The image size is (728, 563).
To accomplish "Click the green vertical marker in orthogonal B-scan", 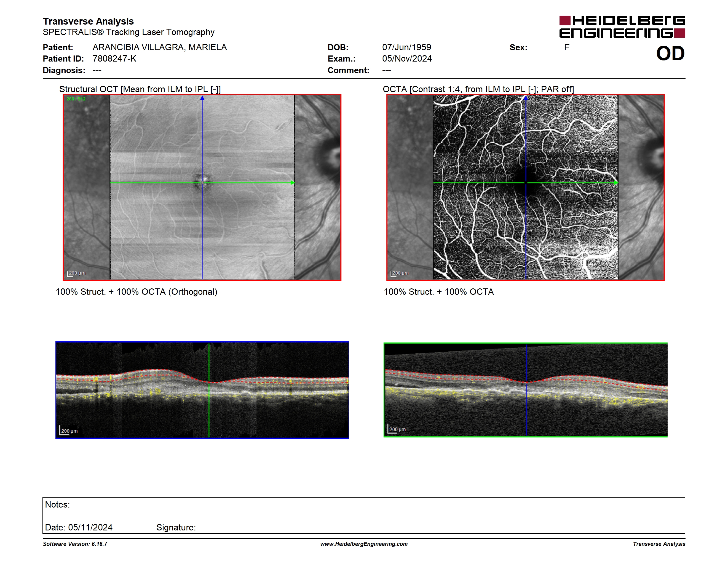I will [x=209, y=390].
